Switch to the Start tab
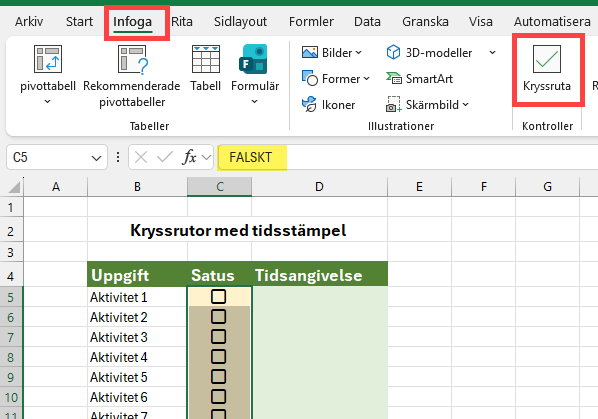This screenshot has width=598, height=419. (79, 21)
